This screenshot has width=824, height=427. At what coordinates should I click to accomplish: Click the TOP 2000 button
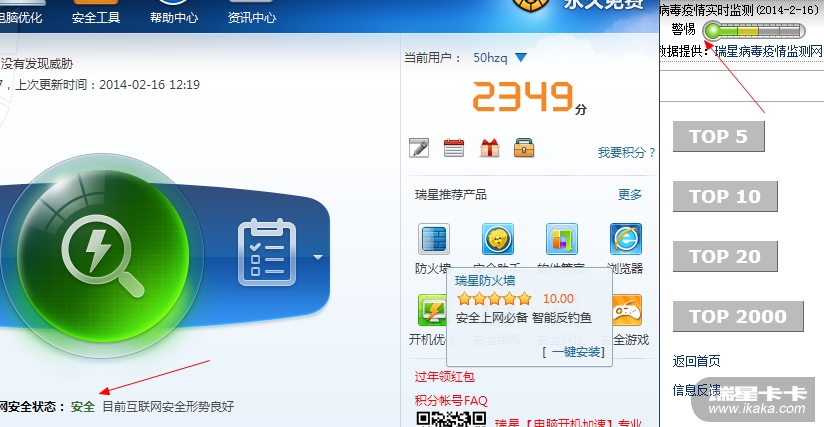tap(738, 316)
